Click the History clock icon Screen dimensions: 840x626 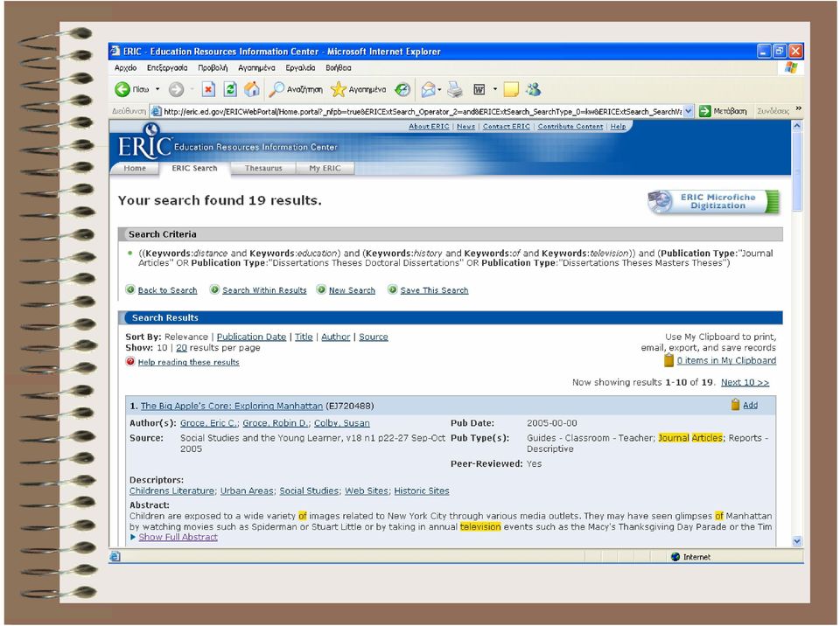pyautogui.click(x=402, y=89)
